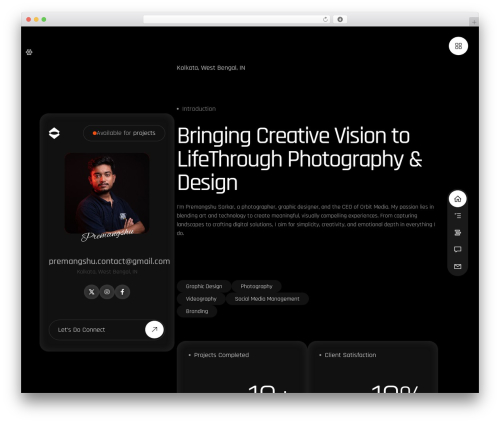The image size is (500, 423).
Task: Click the premangshu.contact@gmail.com email link
Action: pos(109,261)
